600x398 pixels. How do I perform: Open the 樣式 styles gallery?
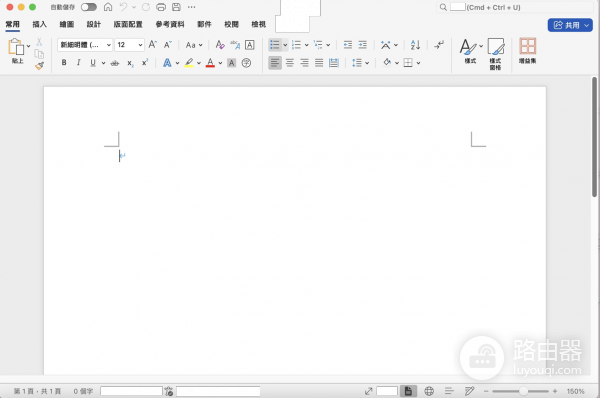471,51
